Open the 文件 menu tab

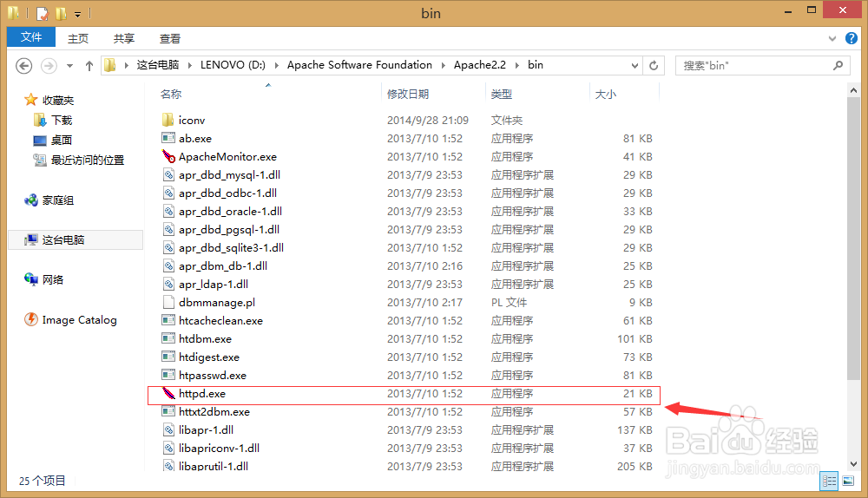tap(31, 37)
